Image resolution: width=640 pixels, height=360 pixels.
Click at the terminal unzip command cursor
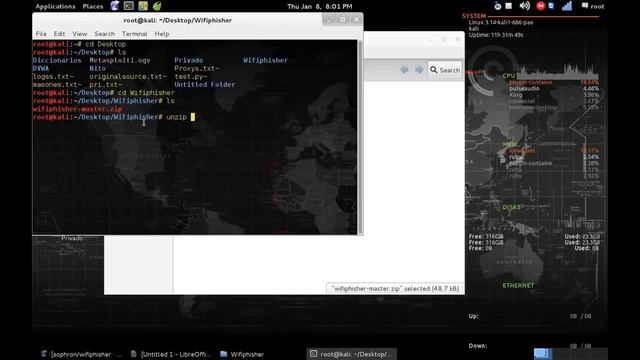pyautogui.click(x=193, y=117)
